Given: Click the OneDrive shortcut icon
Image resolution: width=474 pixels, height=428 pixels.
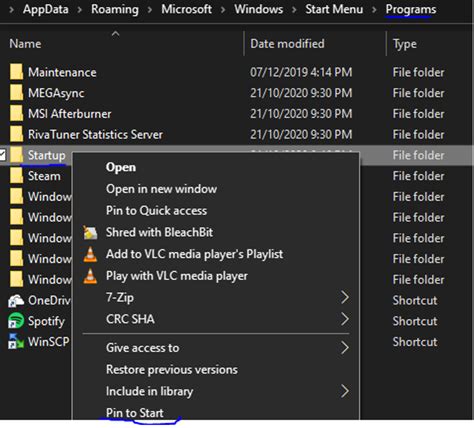Looking at the screenshot, I should pos(16,300).
